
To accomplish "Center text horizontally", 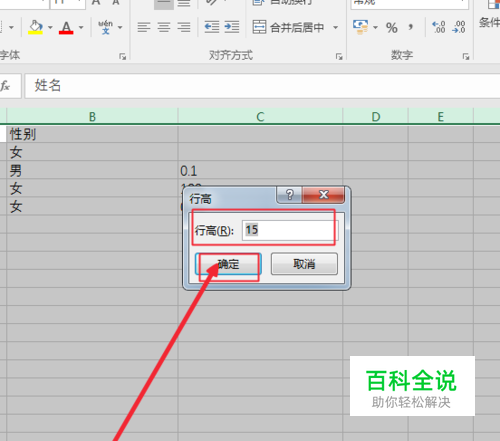I will 164,27.
